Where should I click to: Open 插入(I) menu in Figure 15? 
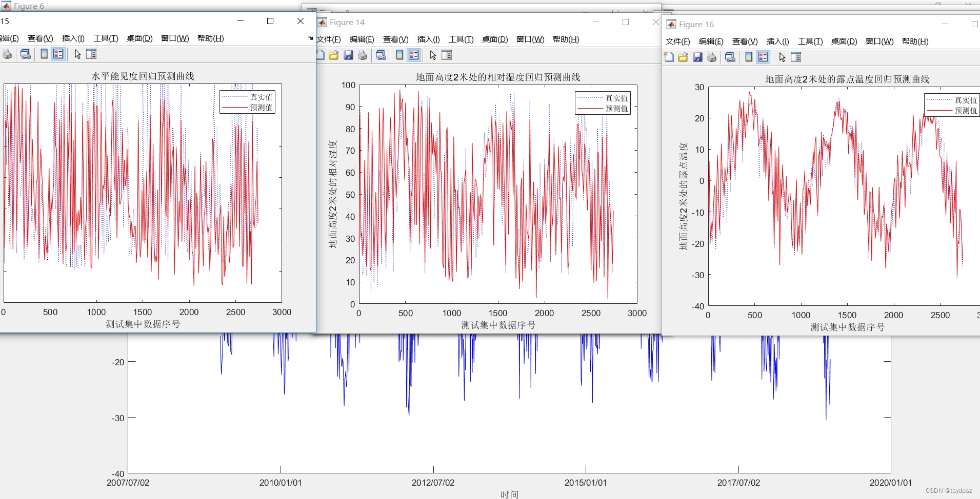(x=73, y=38)
